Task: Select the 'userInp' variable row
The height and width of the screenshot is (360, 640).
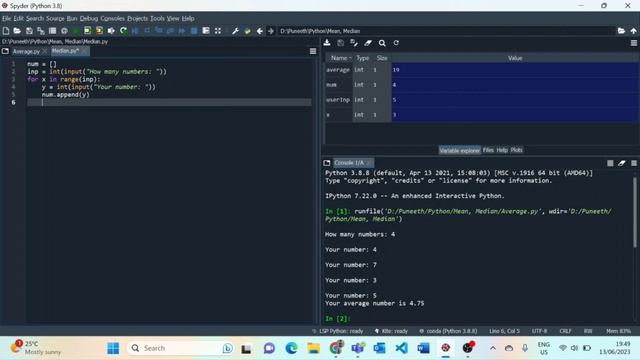Action: (x=482, y=100)
